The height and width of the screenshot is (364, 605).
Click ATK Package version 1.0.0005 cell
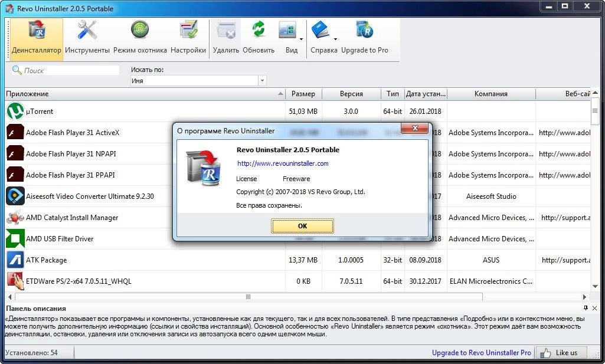[x=351, y=260]
